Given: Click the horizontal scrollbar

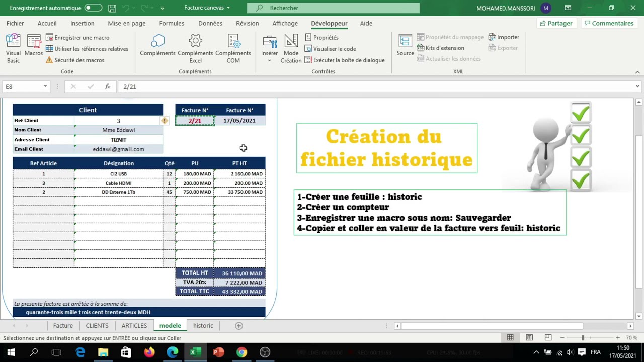Looking at the screenshot, I should [x=492, y=326].
